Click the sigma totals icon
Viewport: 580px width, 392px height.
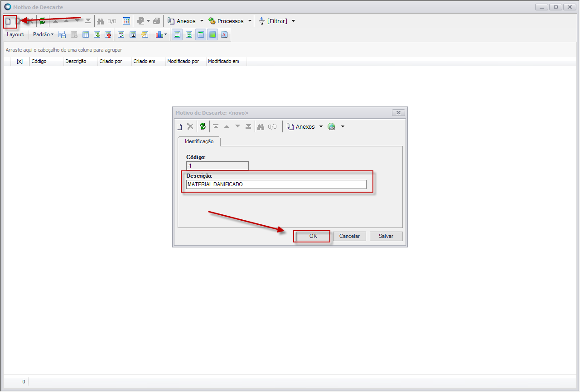point(133,34)
